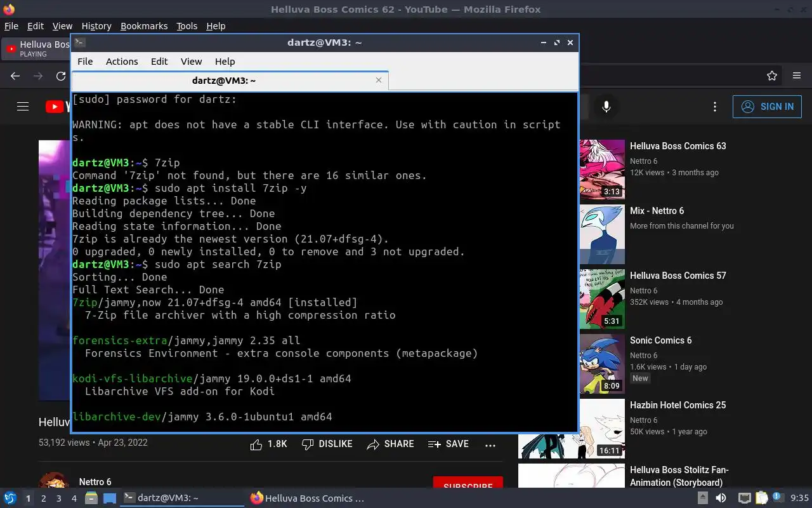Focus the dartz@VM3 terminal taskbar button
The width and height of the screenshot is (812, 508).
coord(183,498)
